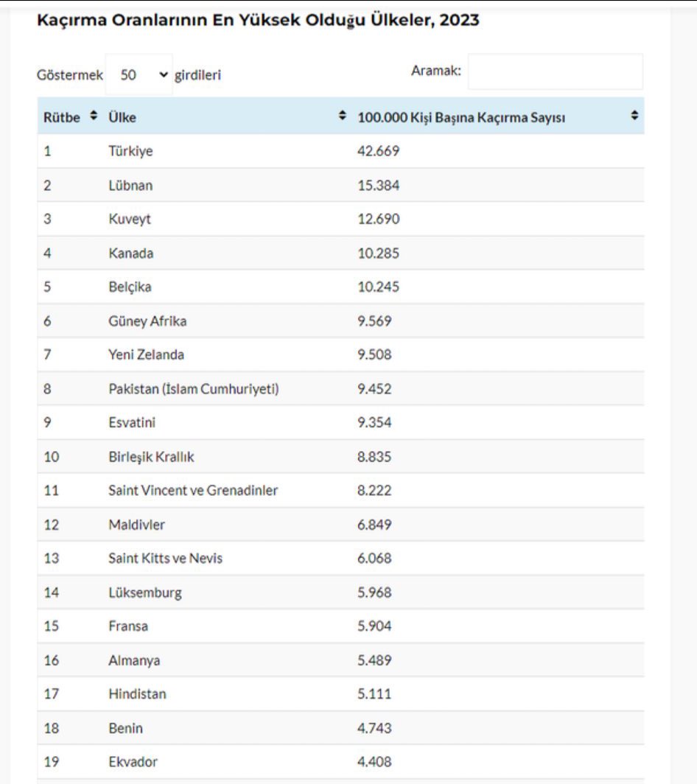This screenshot has width=697, height=784.
Task: Click the 100.000 Kişi Başına Kaçırma Sayısı header
Action: (x=461, y=117)
